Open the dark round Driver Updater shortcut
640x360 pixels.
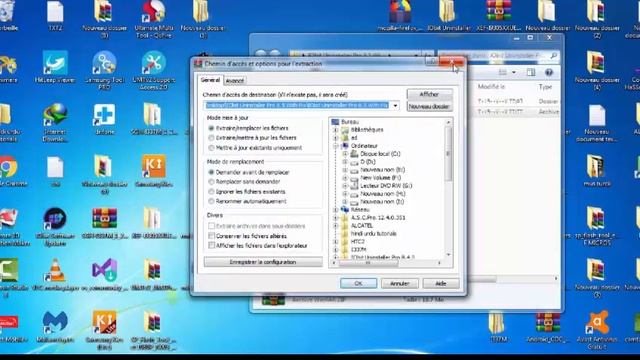pyautogui.click(x=55, y=219)
